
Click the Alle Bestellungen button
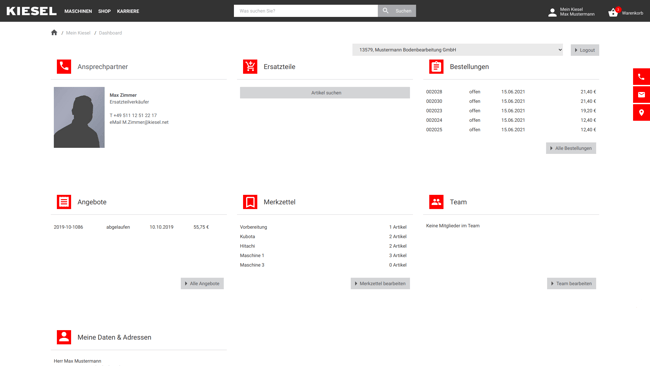pyautogui.click(x=571, y=148)
